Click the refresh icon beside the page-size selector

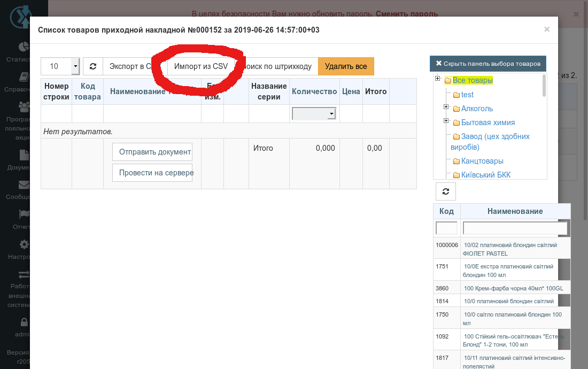[x=93, y=66]
